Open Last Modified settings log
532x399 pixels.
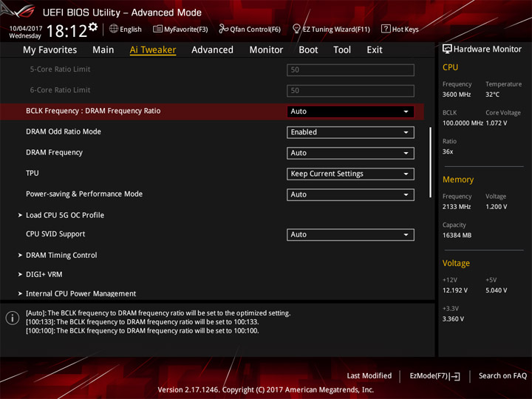tap(369, 375)
